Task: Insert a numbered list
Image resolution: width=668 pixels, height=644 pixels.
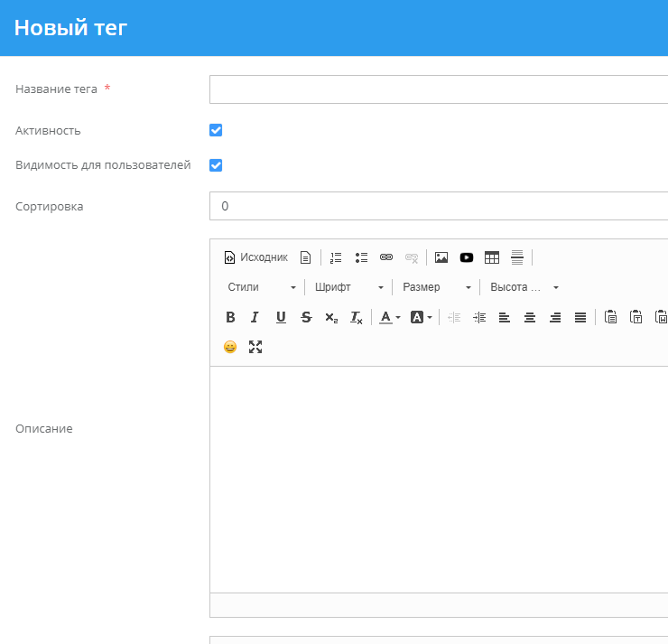Action: (336, 257)
